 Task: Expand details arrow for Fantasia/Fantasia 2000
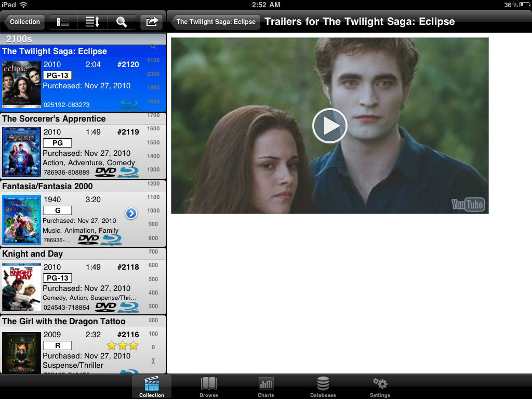[x=131, y=213]
